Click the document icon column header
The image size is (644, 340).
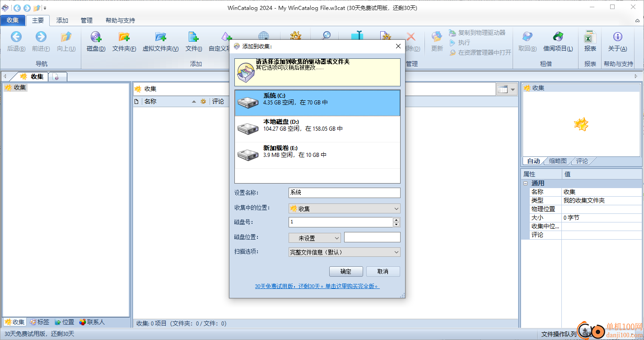coord(137,101)
